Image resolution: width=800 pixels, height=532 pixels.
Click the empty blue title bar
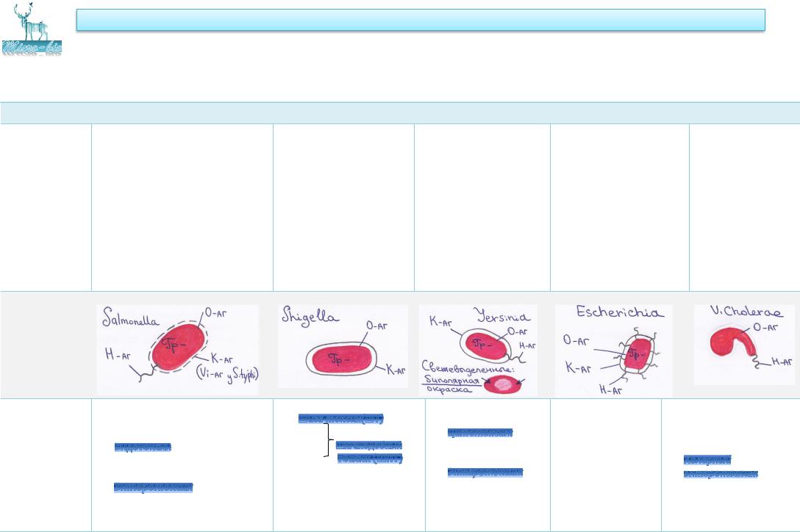click(x=421, y=20)
